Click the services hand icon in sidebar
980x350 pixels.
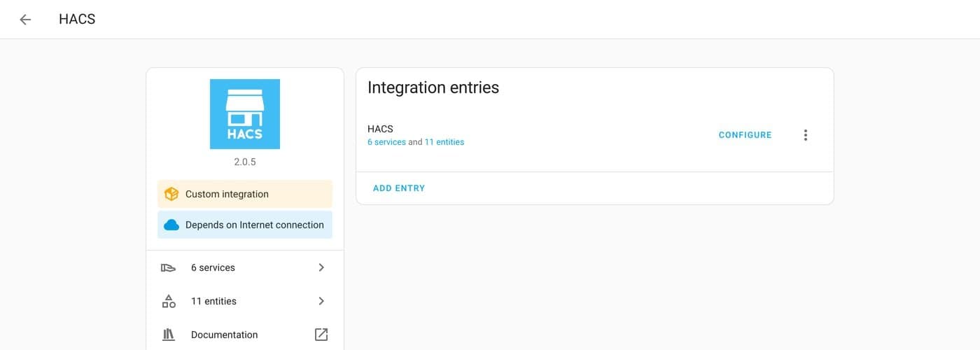(169, 267)
